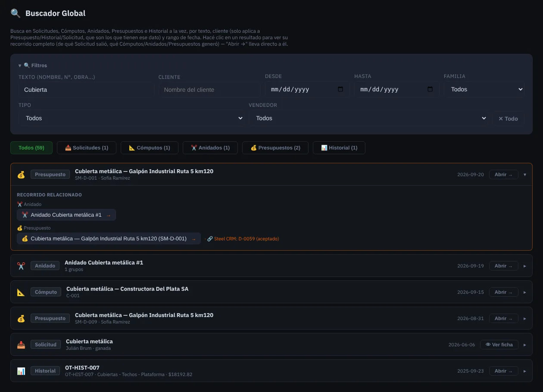
Task: Click the magnifier icon beside Buscador Global
Action: (x=16, y=13)
